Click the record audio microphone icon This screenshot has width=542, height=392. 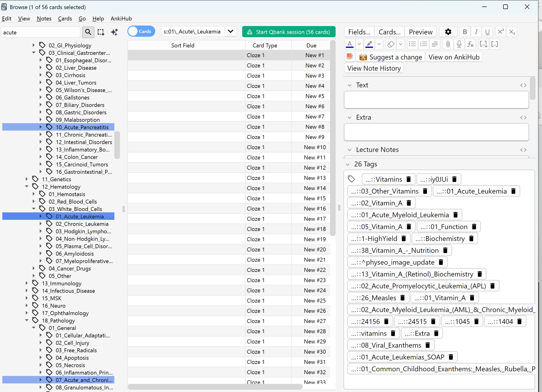coord(459,44)
